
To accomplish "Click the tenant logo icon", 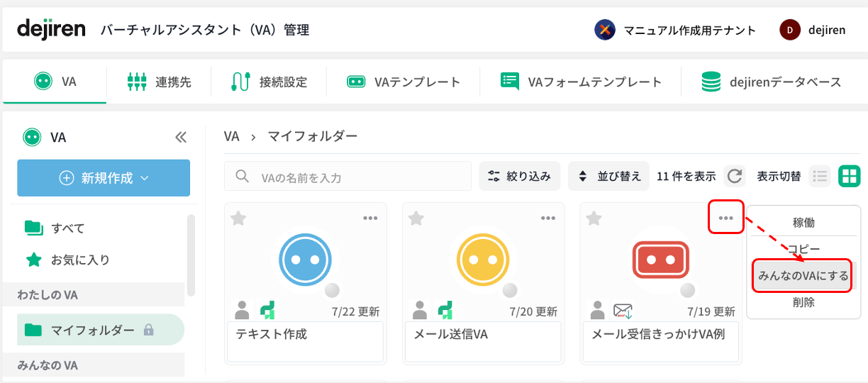I will (x=605, y=30).
